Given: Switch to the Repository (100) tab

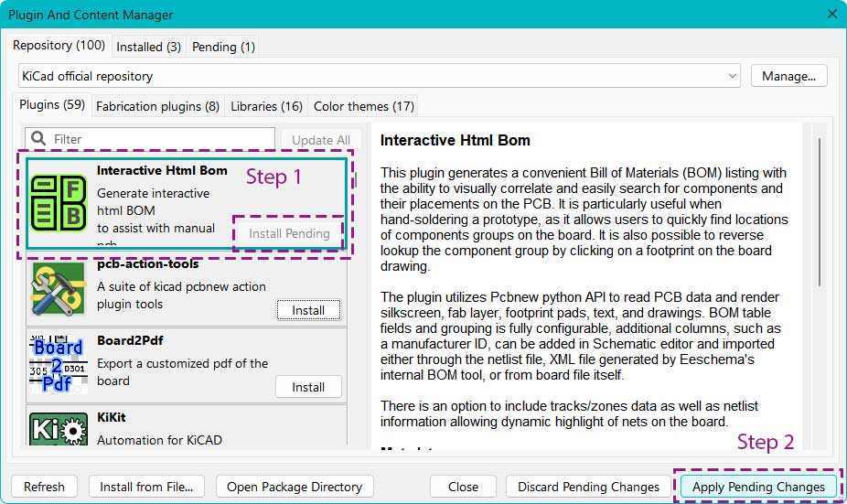Looking at the screenshot, I should pos(59,46).
